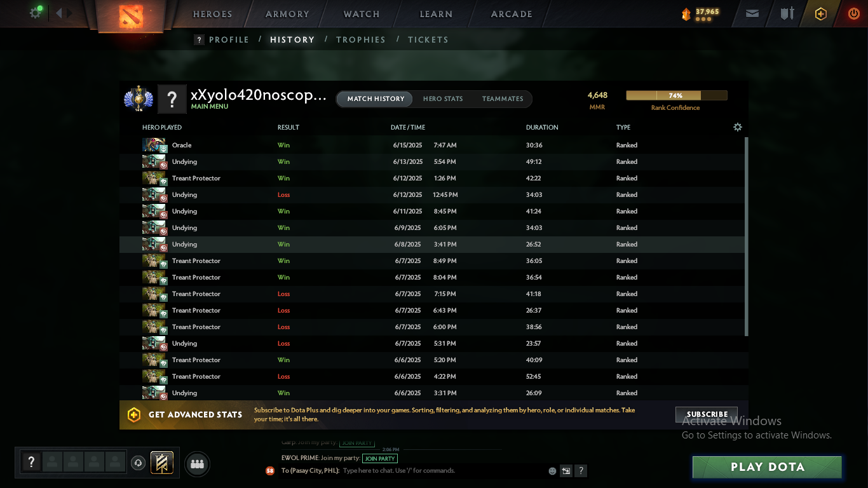Click the Rank Confidence 74% bar
The width and height of the screenshot is (868, 488).
click(676, 95)
